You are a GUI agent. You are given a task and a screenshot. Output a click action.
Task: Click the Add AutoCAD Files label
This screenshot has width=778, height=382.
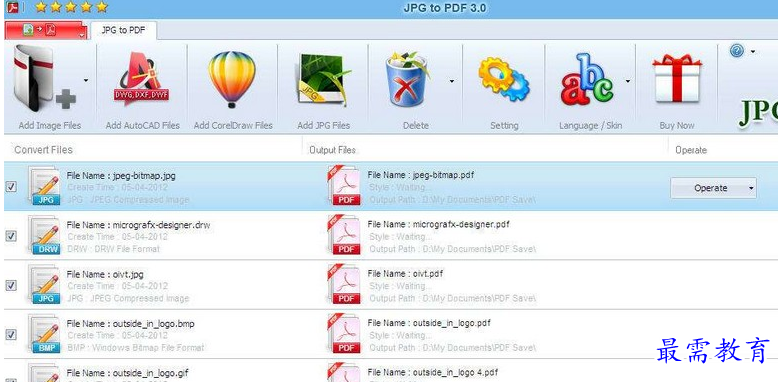tap(142, 126)
